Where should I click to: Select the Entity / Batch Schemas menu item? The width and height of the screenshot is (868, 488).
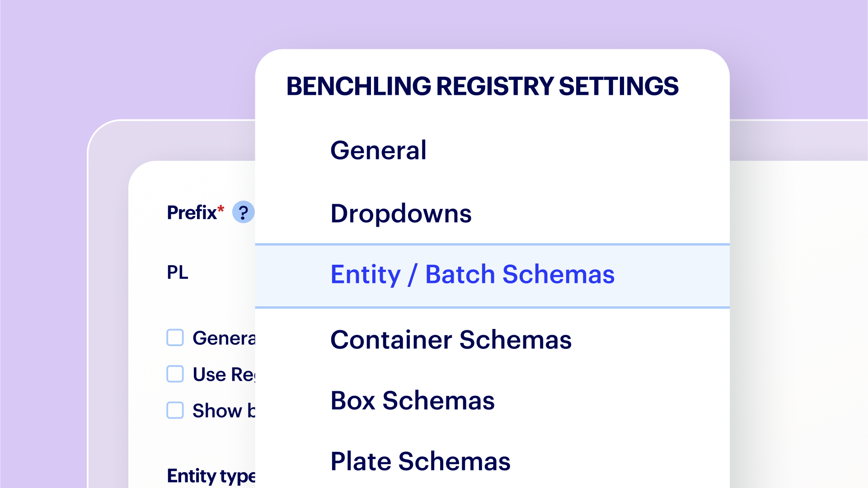(x=473, y=275)
